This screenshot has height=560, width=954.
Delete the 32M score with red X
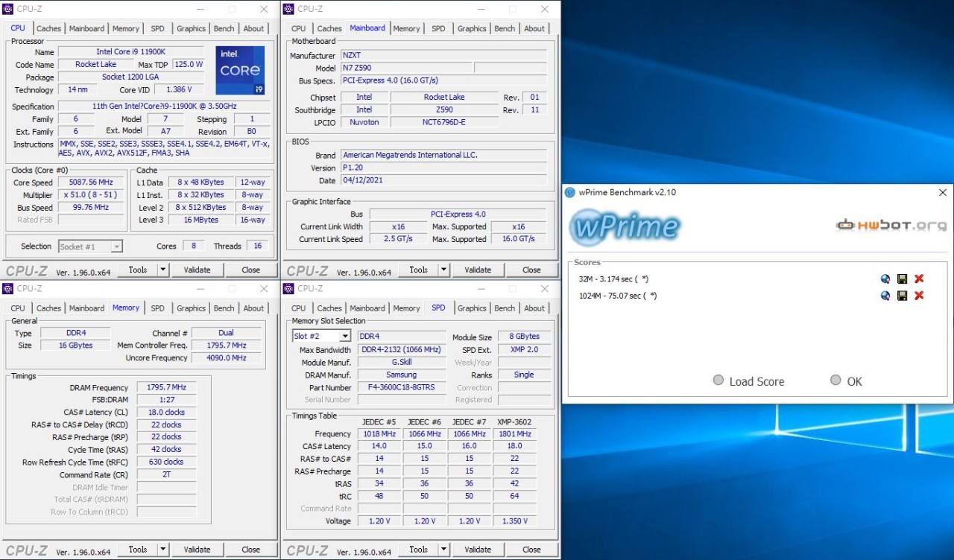919,279
